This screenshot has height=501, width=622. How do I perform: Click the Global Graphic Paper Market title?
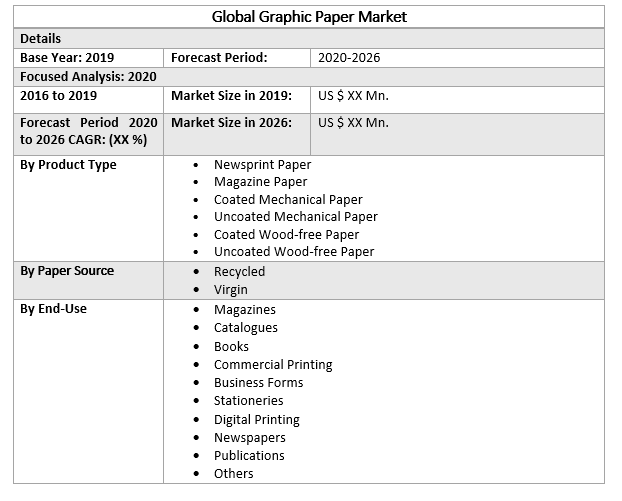click(x=309, y=17)
